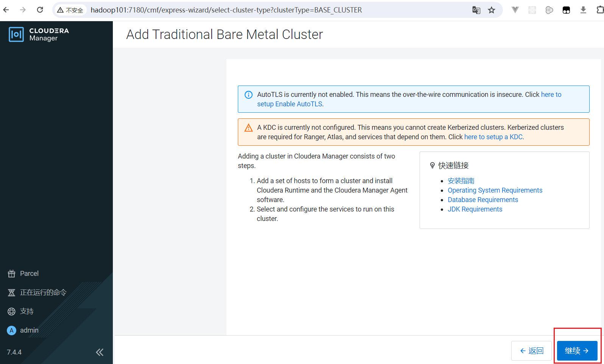
Task: Open the 安装指南 installation guide link
Action: click(461, 181)
